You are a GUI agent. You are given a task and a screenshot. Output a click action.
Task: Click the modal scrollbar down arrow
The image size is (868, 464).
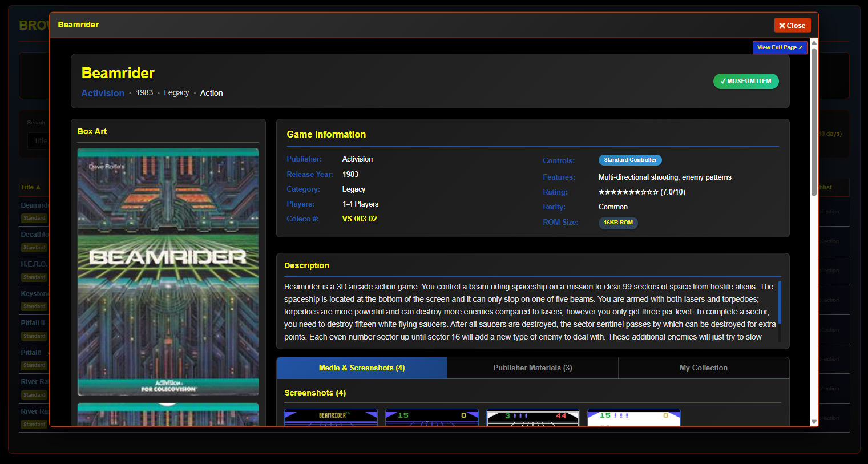814,422
